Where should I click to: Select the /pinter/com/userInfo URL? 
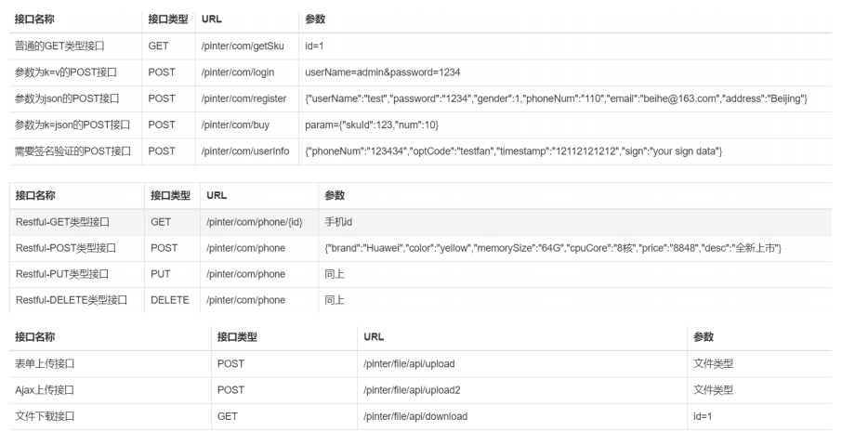pos(244,151)
